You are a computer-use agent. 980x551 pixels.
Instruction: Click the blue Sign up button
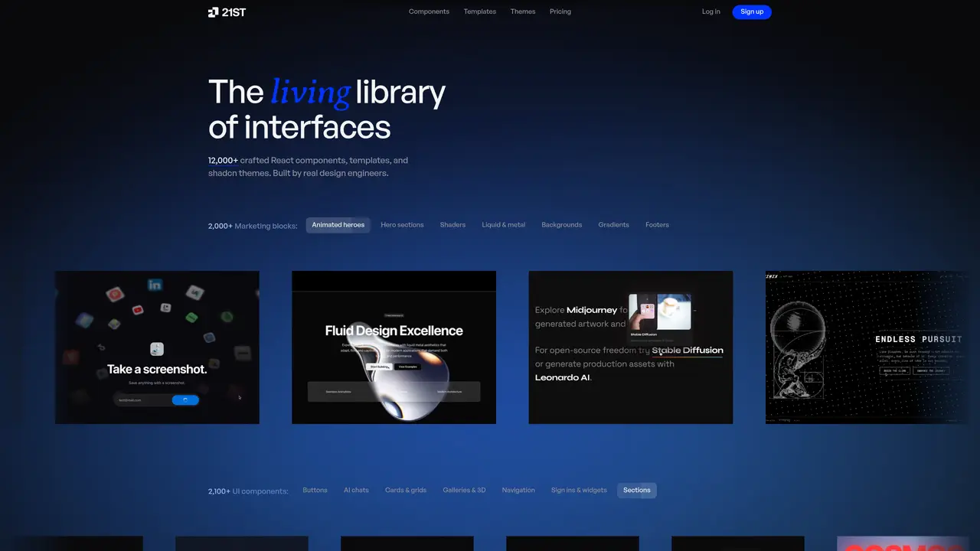click(752, 11)
